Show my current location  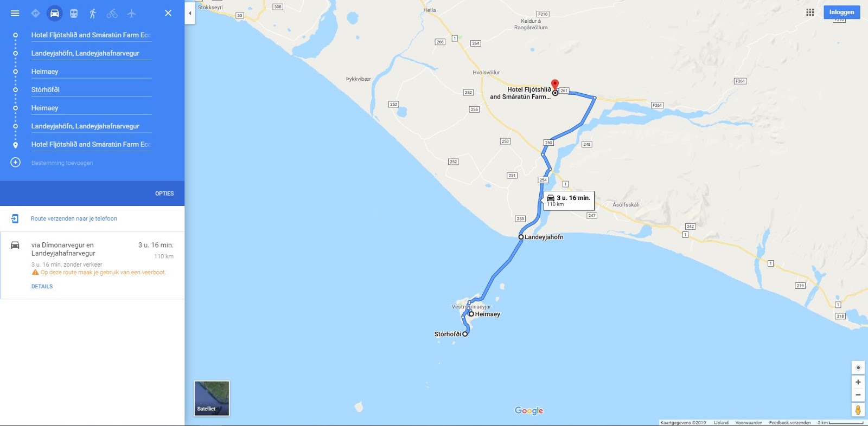(858, 367)
